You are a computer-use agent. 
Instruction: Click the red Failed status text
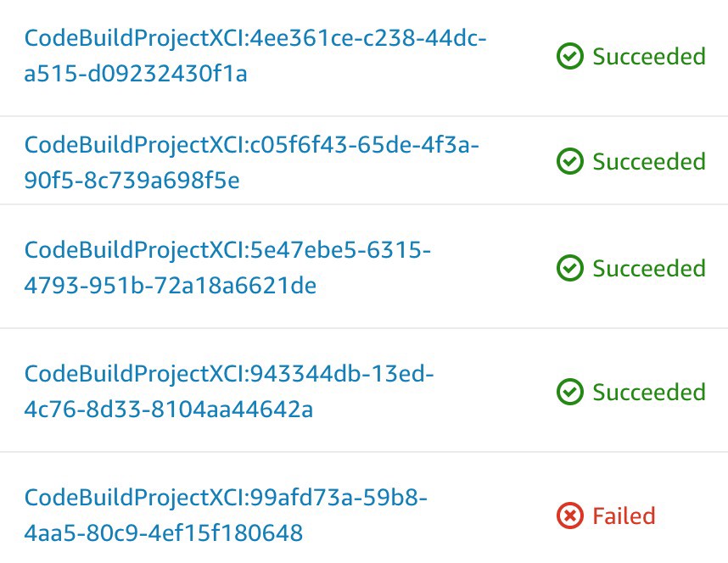624,516
